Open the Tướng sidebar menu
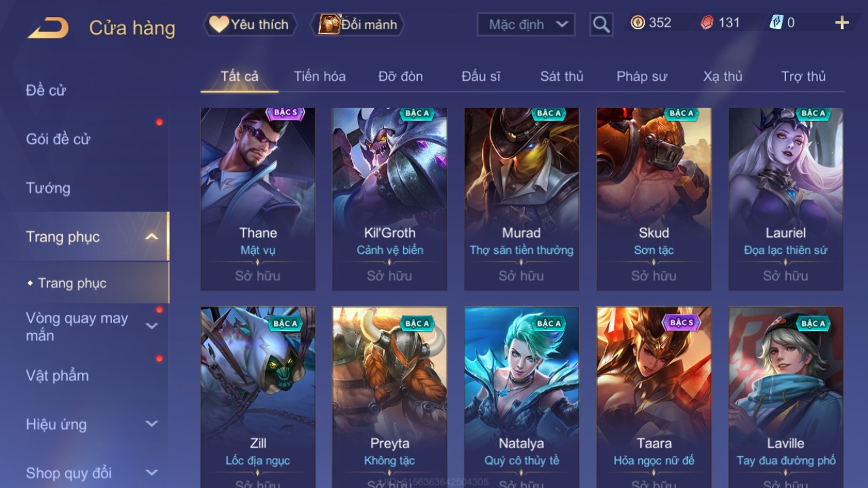 (48, 188)
